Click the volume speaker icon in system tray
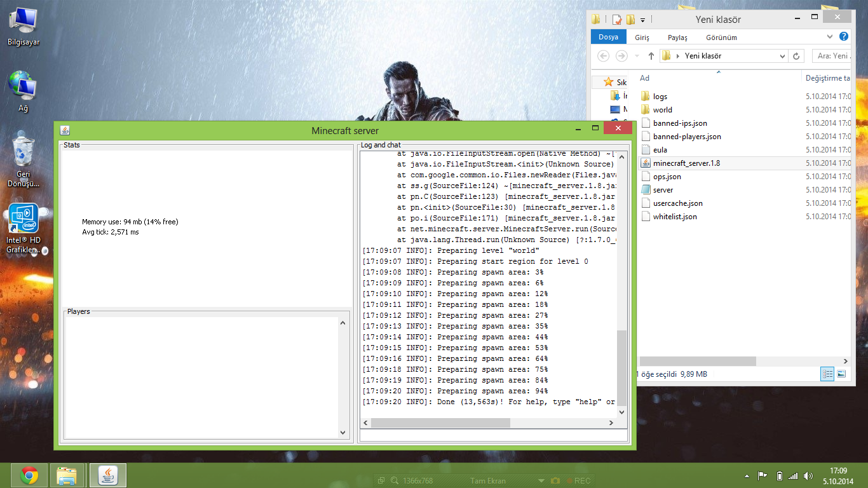 [808, 476]
